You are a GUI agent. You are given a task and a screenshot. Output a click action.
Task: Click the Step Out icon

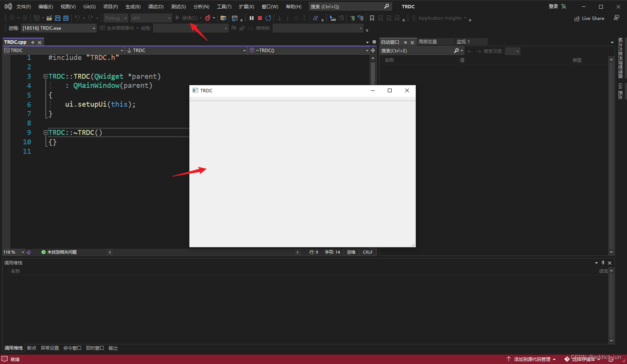click(x=304, y=18)
